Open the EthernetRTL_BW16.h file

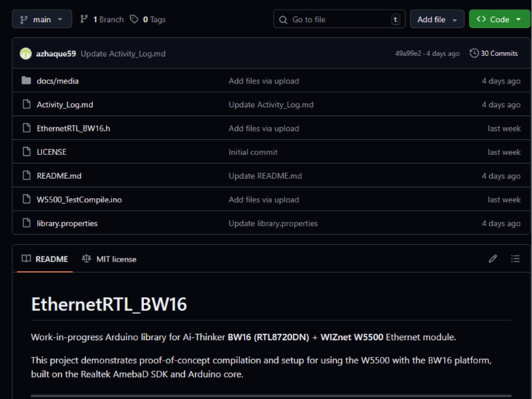[x=73, y=129]
